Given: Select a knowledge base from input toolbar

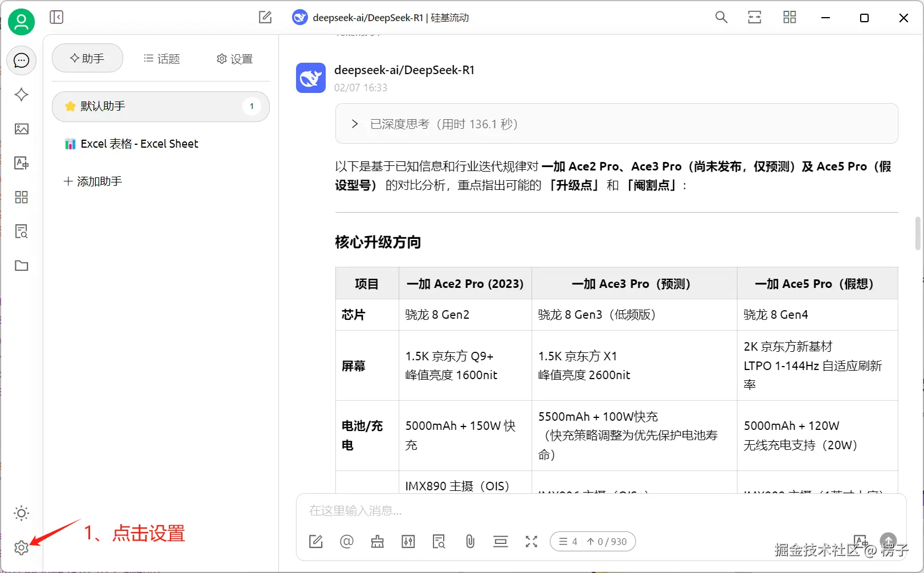Looking at the screenshot, I should pyautogui.click(x=439, y=542).
